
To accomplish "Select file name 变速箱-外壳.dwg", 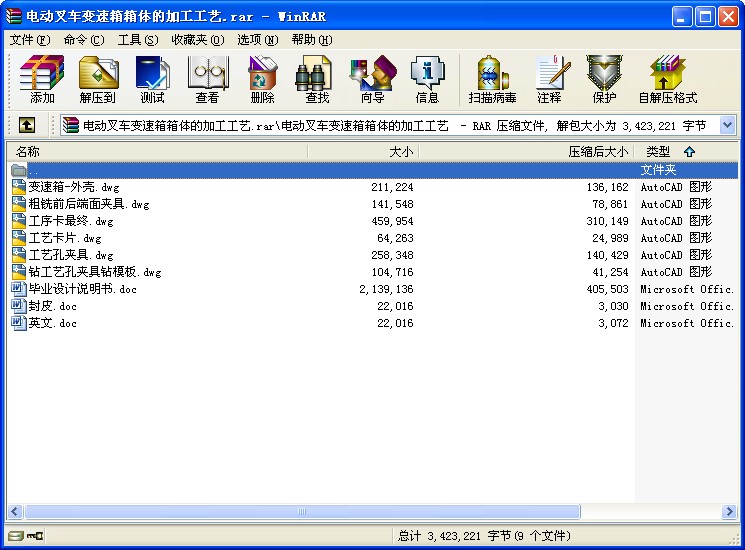I will pos(74,187).
